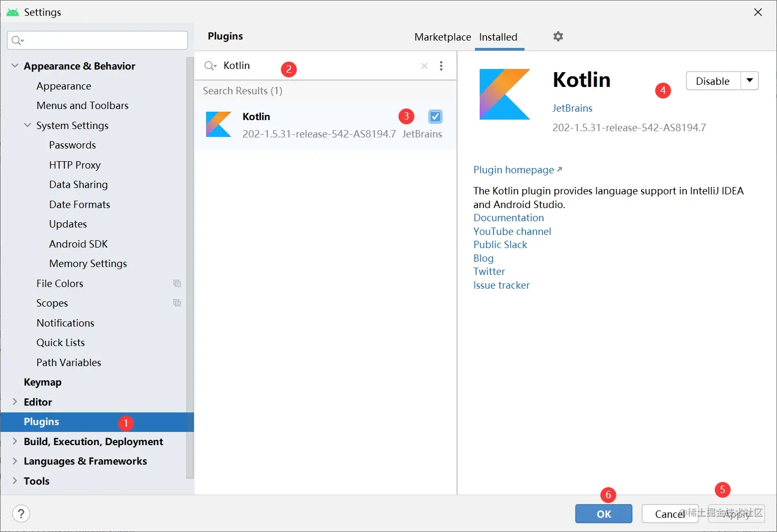Image resolution: width=777 pixels, height=532 pixels.
Task: Open the help question mark button
Action: (21, 514)
